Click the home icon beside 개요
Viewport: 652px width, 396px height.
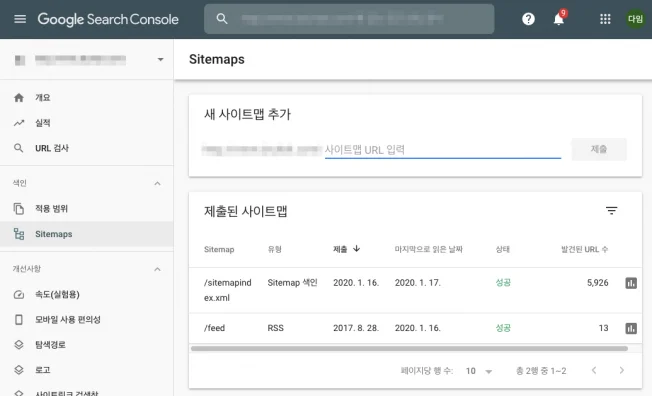19,98
